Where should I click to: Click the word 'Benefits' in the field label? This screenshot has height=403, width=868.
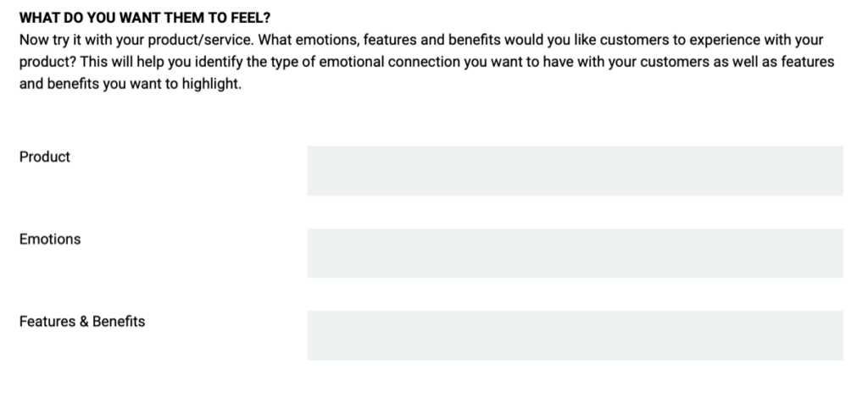point(119,322)
